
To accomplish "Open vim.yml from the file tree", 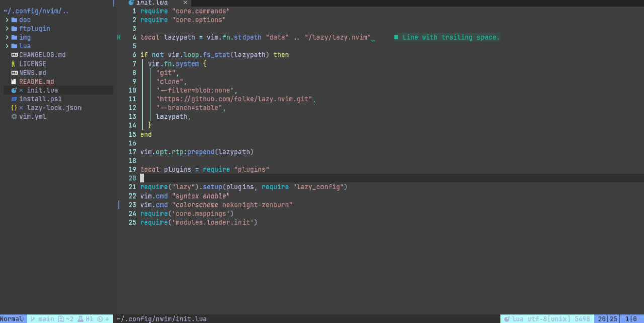I will [33, 117].
